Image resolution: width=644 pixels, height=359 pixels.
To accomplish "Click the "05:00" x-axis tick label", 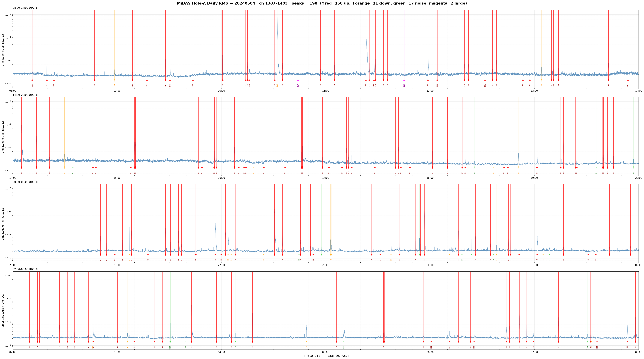I will (326, 352).
